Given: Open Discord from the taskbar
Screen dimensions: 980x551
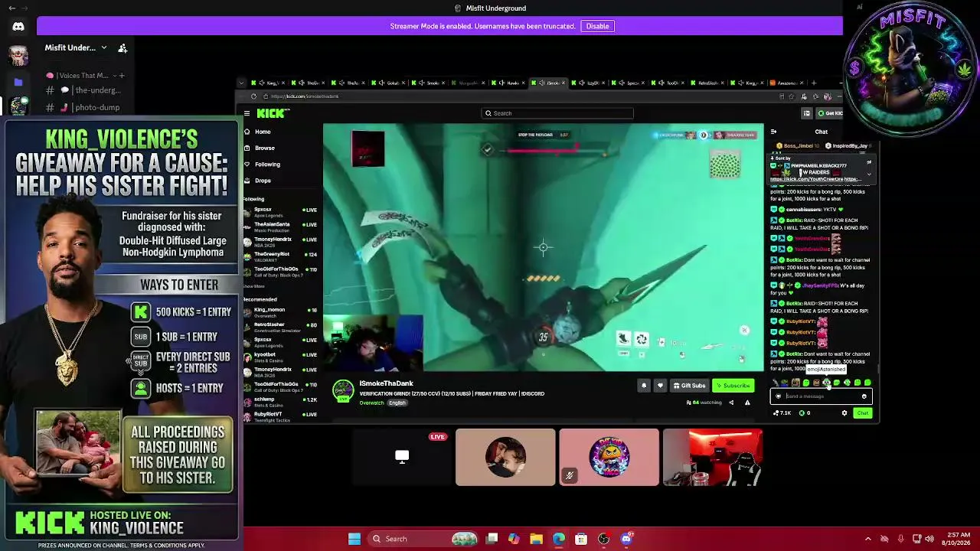Looking at the screenshot, I should point(626,539).
